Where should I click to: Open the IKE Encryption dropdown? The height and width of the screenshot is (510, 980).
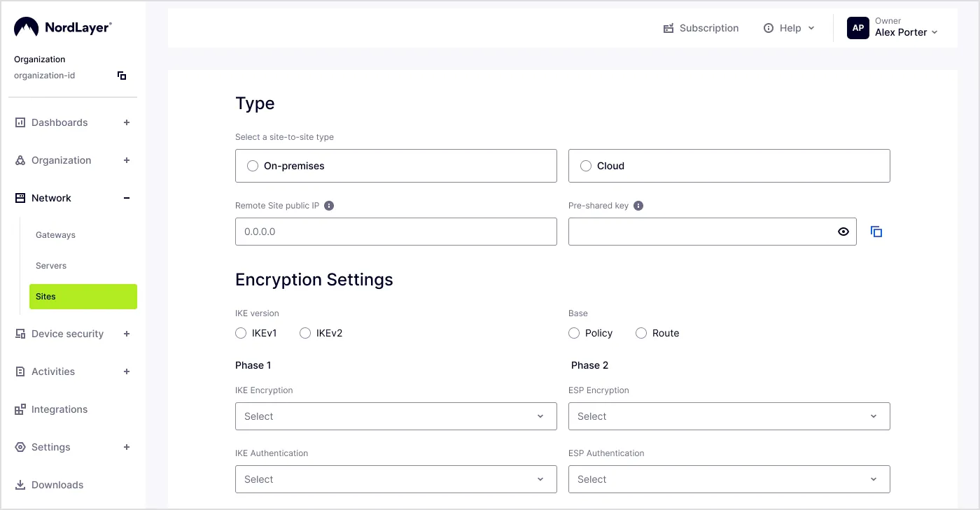(x=396, y=416)
